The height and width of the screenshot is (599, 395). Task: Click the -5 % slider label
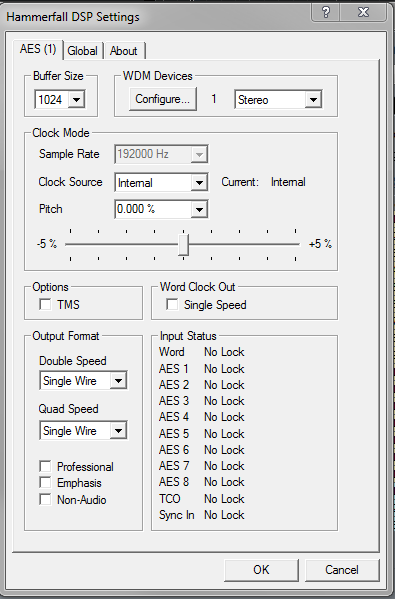pos(47,244)
